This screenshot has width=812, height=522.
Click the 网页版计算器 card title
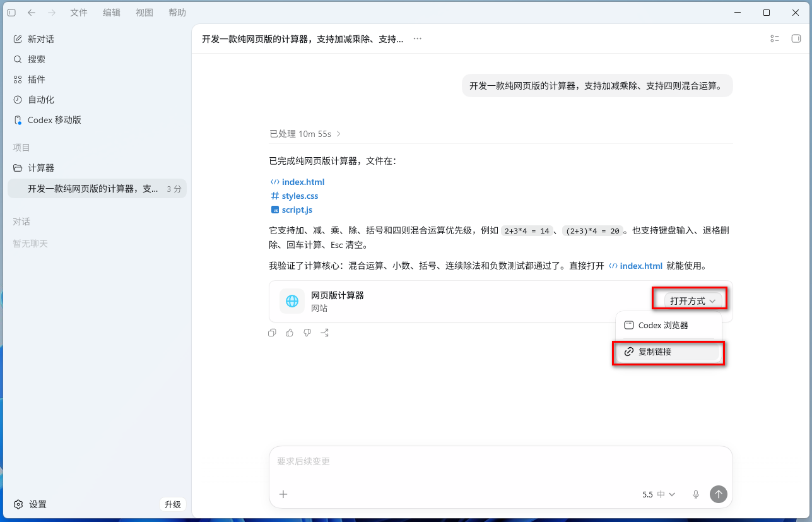click(338, 295)
